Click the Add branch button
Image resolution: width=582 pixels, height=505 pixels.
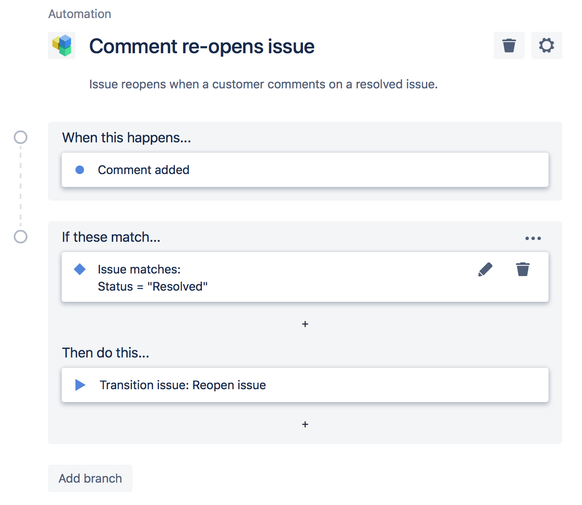[90, 478]
